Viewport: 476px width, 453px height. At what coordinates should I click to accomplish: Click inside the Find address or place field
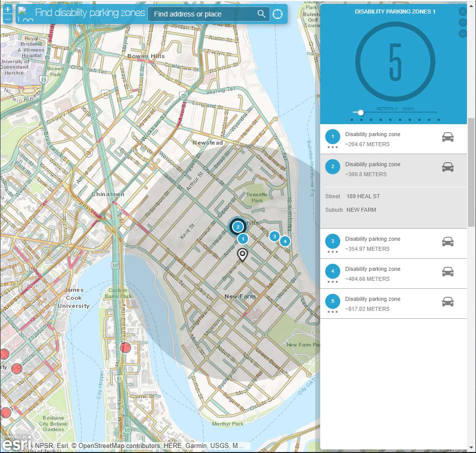tap(200, 14)
